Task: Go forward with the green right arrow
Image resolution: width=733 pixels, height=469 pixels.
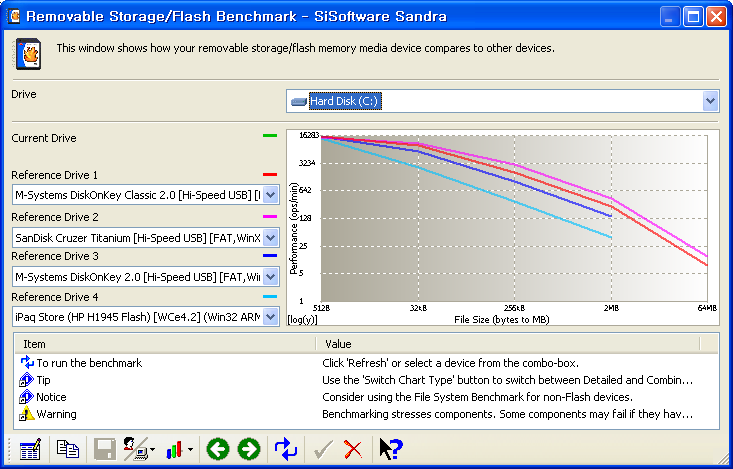Action: tap(249, 449)
